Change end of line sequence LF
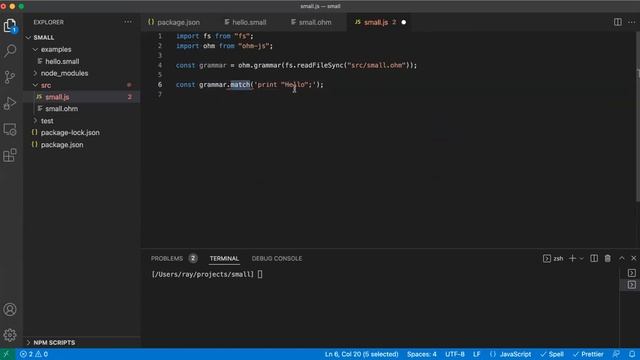Screen dimensions: 640x360 (x=476, y=354)
